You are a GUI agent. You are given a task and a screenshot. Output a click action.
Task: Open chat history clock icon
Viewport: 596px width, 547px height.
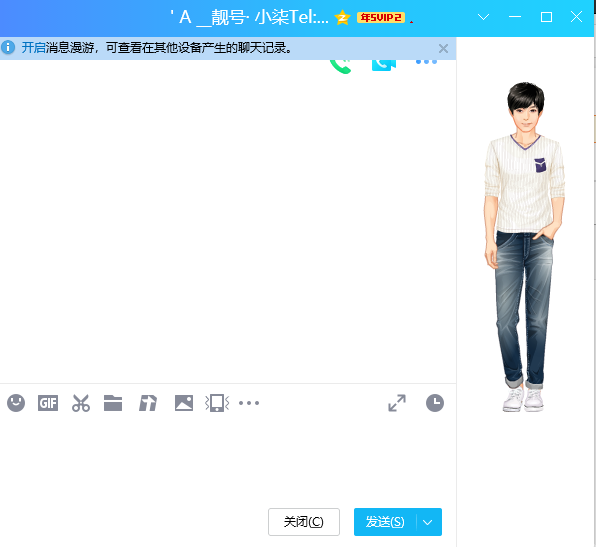[435, 403]
